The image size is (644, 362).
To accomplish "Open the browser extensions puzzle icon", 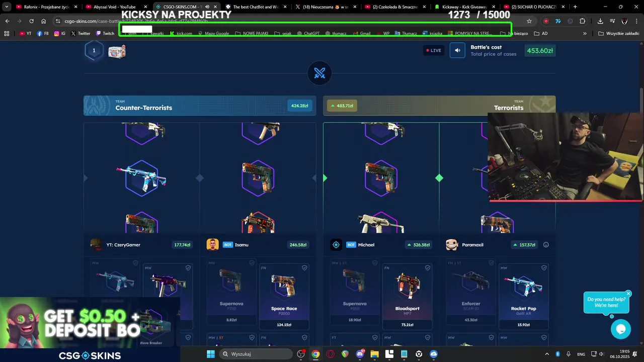I will point(582,21).
